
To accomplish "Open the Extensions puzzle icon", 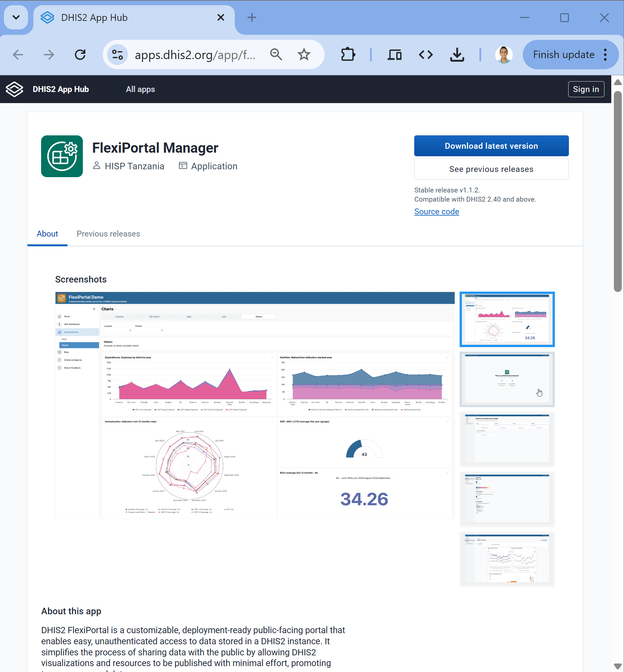I will point(348,55).
